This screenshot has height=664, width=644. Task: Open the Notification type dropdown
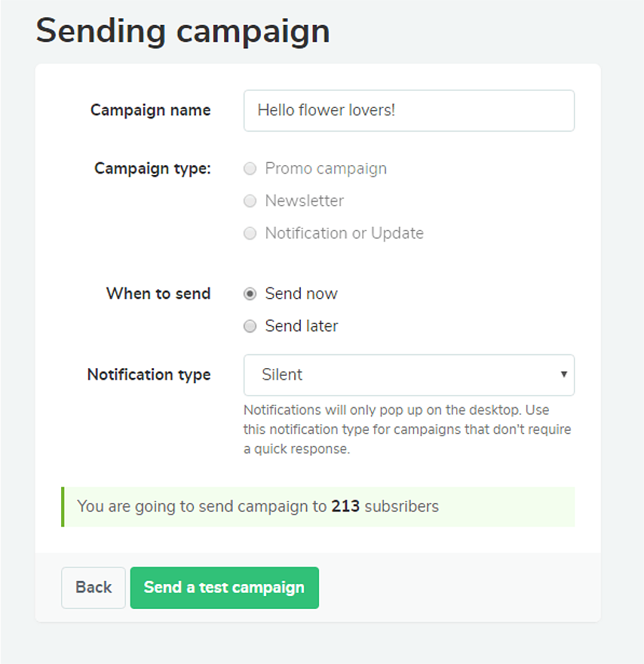pyautogui.click(x=408, y=375)
